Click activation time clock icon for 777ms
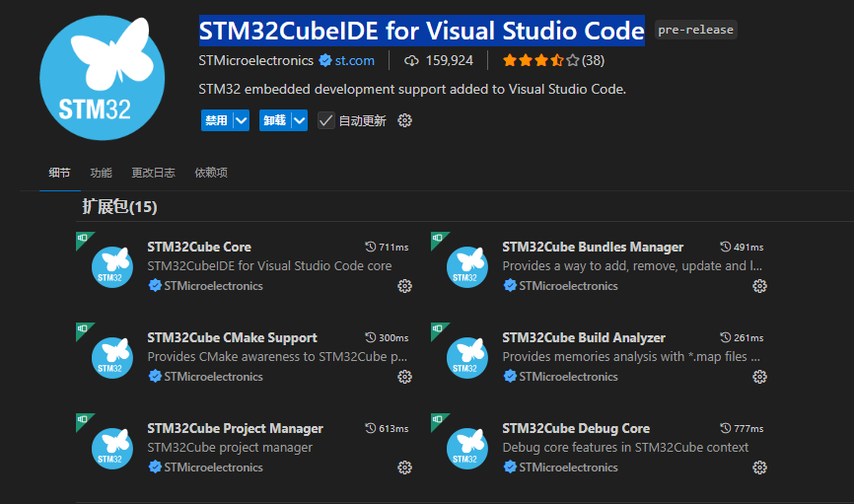Screen dimensions: 854x504 click(x=726, y=428)
